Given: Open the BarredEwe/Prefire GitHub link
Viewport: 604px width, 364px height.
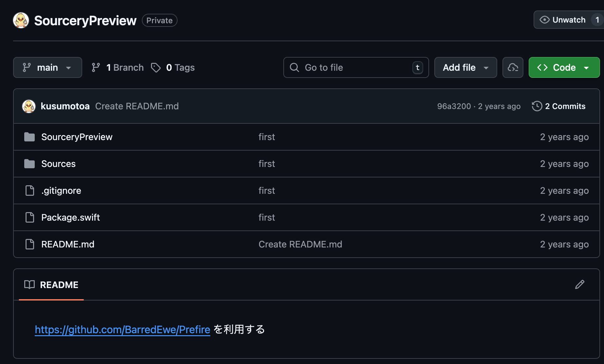Looking at the screenshot, I should (x=123, y=329).
